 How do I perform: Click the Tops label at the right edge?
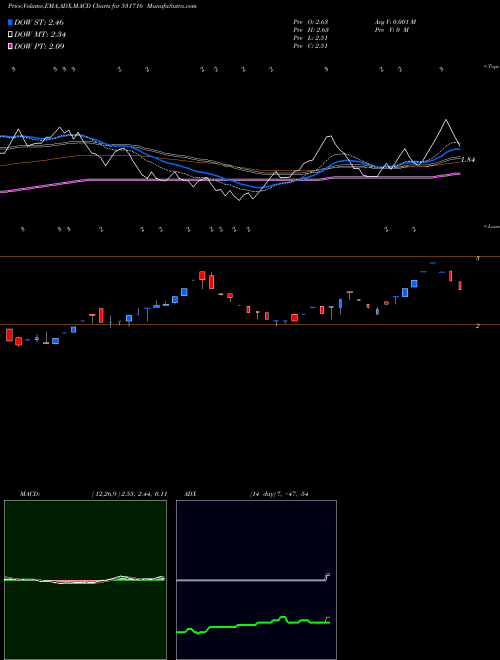pyautogui.click(x=492, y=67)
